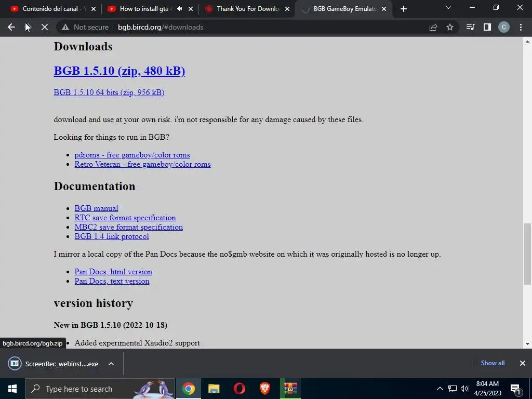The image size is (532, 399).
Task: Open the profile avatar C
Action: [x=504, y=27]
